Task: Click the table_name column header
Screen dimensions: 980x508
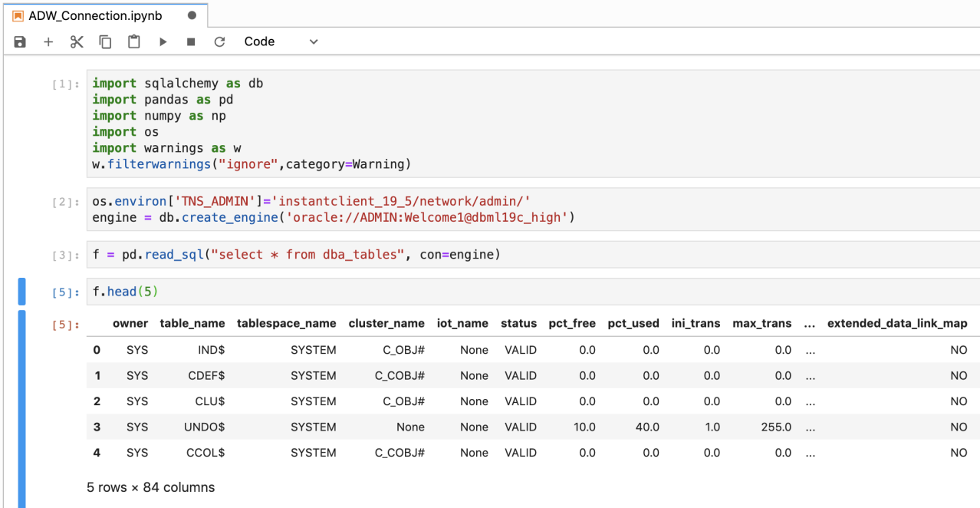Action: click(192, 323)
